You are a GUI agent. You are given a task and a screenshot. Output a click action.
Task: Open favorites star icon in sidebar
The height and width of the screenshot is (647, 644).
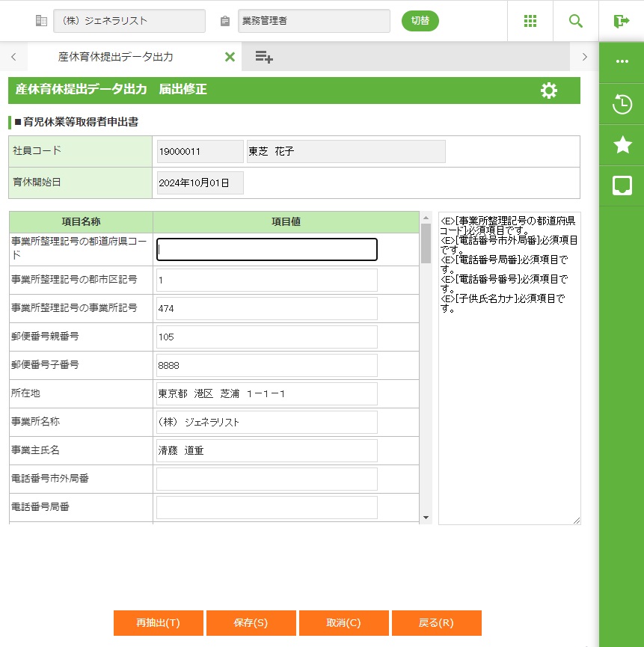point(622,145)
